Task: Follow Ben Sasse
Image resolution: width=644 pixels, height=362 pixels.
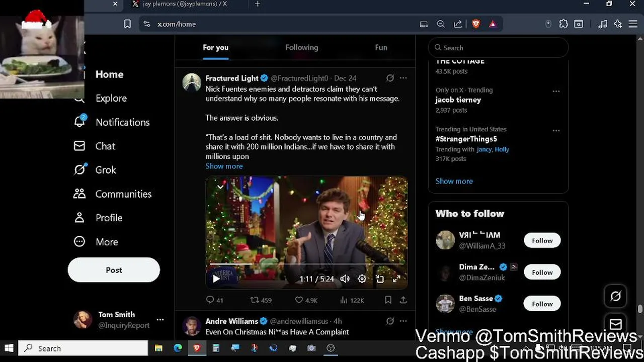Action: pos(542,304)
